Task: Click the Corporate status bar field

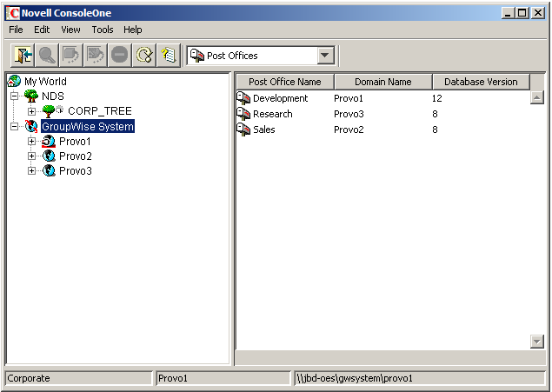Action: coord(79,378)
